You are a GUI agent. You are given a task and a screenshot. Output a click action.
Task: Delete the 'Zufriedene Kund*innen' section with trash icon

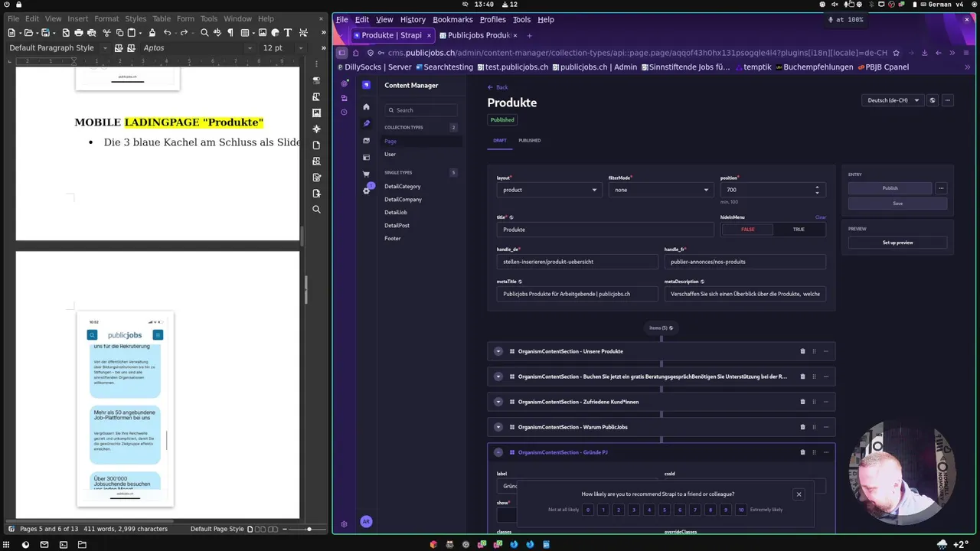802,402
